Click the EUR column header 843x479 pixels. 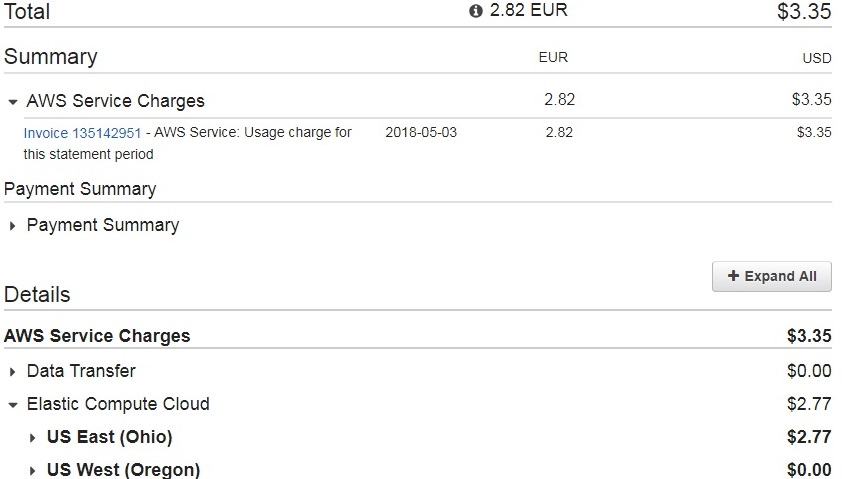553,58
